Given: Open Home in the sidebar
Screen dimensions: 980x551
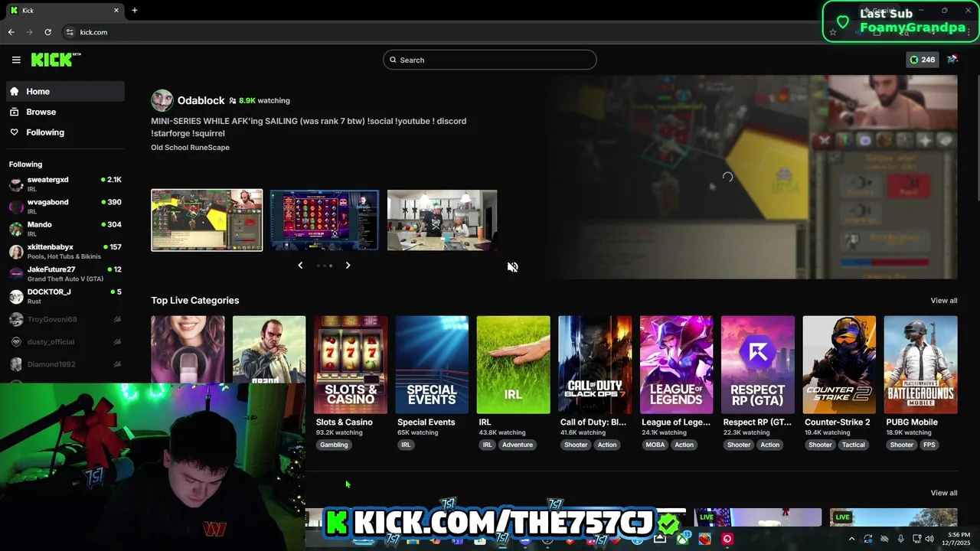Looking at the screenshot, I should click(x=65, y=91).
